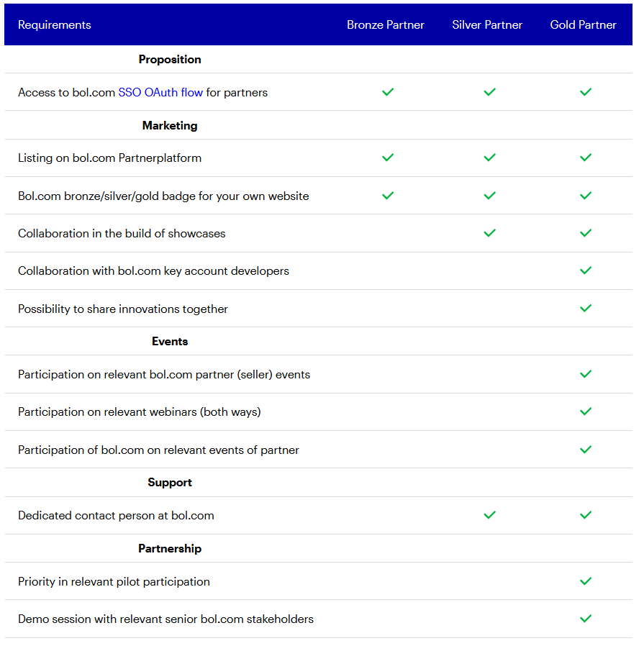Click the Events section heading
The width and height of the screenshot is (644, 646).
pos(170,341)
